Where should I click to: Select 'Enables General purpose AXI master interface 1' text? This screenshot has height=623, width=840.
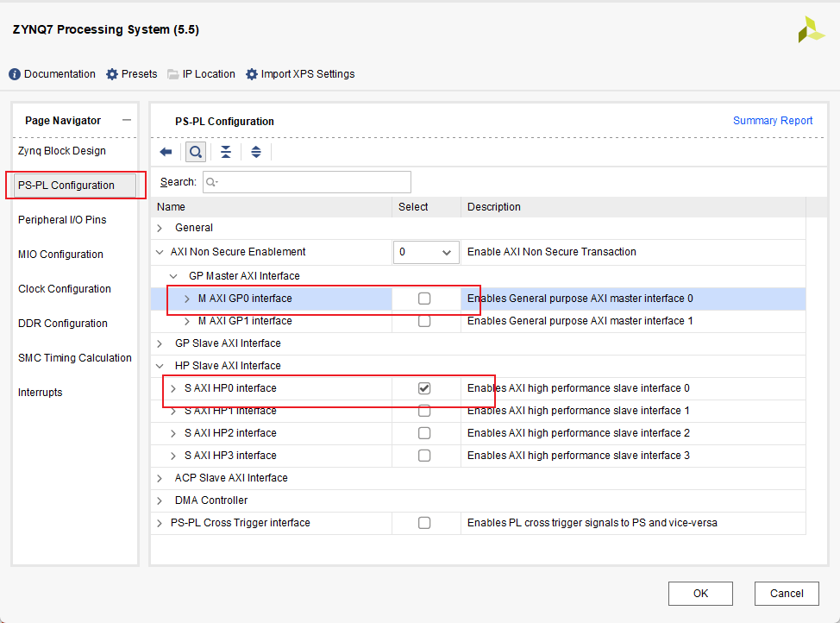[580, 321]
